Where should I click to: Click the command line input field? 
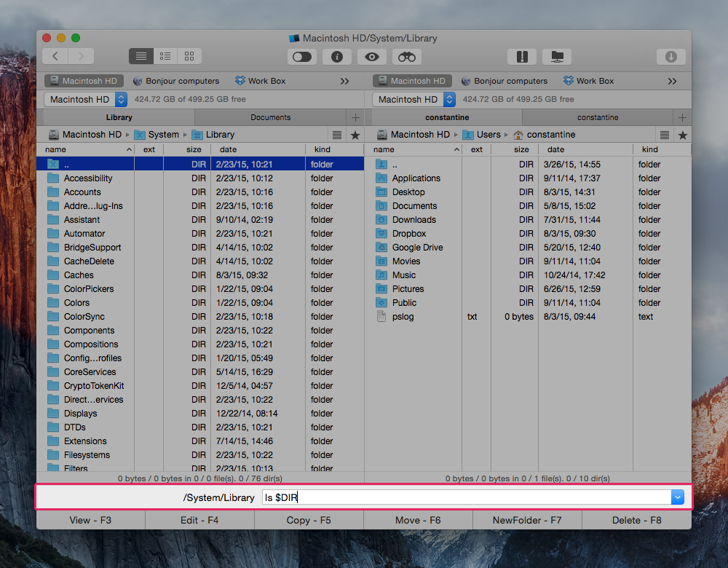(x=467, y=497)
